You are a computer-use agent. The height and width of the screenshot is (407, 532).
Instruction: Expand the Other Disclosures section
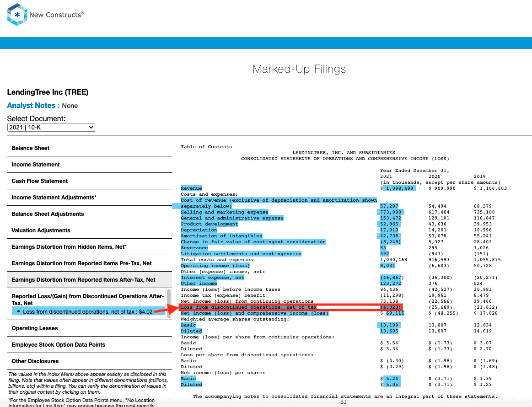pyautogui.click(x=90, y=361)
